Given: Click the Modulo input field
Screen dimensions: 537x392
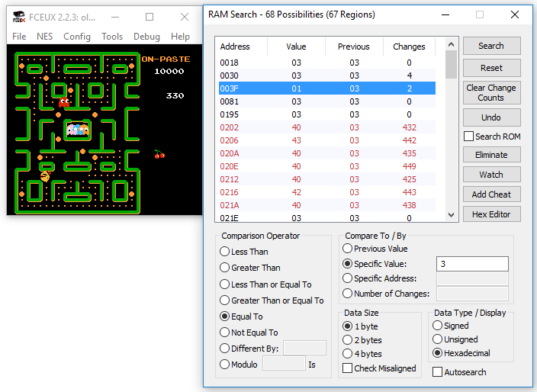Looking at the screenshot, I should [284, 363].
